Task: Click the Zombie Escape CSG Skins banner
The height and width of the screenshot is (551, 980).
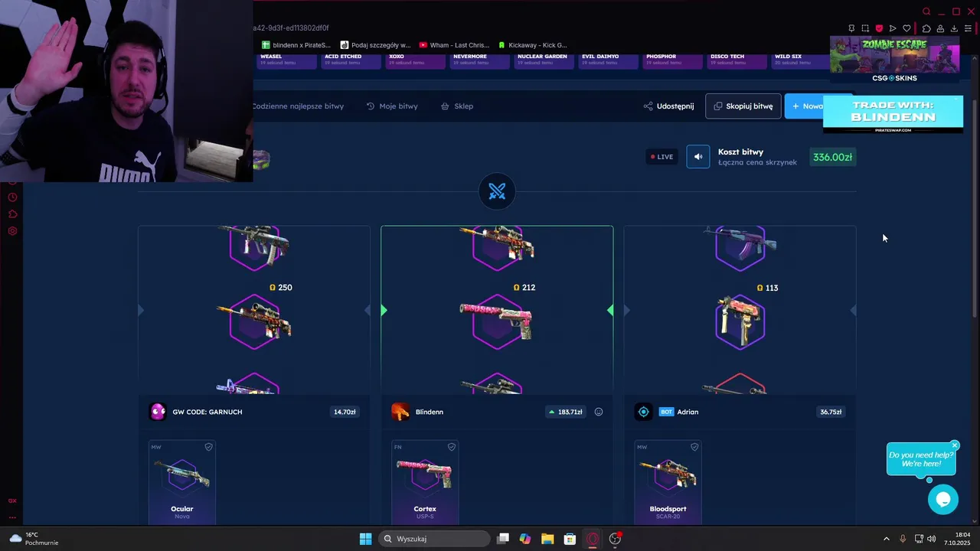Action: click(894, 60)
